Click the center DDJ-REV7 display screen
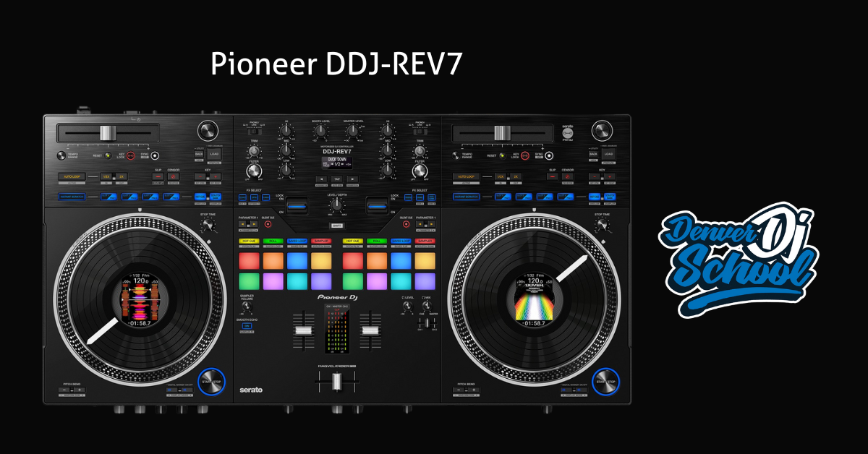 click(336, 163)
